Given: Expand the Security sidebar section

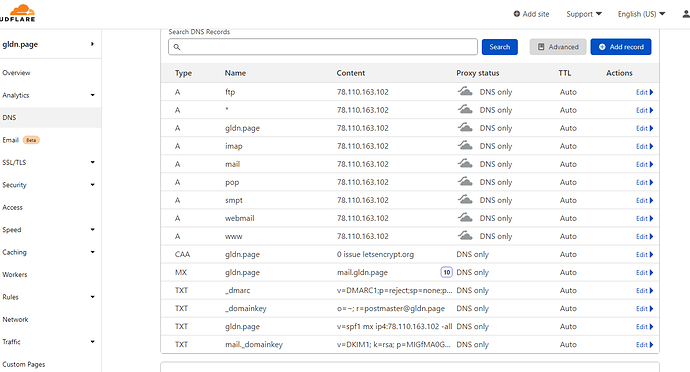Looking at the screenshot, I should point(92,185).
